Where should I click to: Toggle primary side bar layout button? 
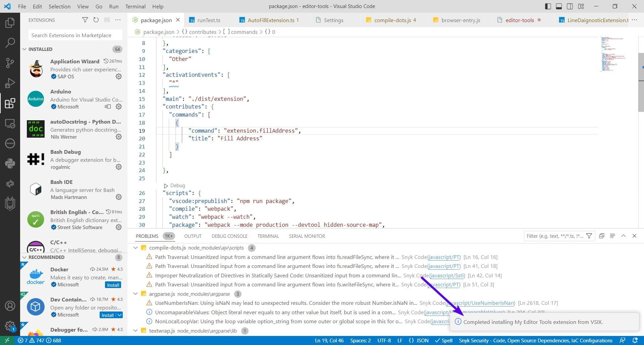[x=548, y=6]
